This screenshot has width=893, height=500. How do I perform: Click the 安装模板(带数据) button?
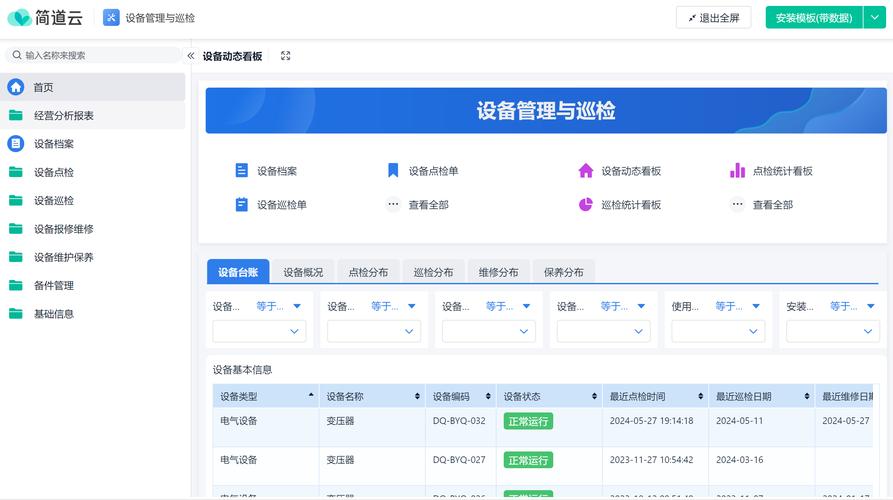pos(814,18)
